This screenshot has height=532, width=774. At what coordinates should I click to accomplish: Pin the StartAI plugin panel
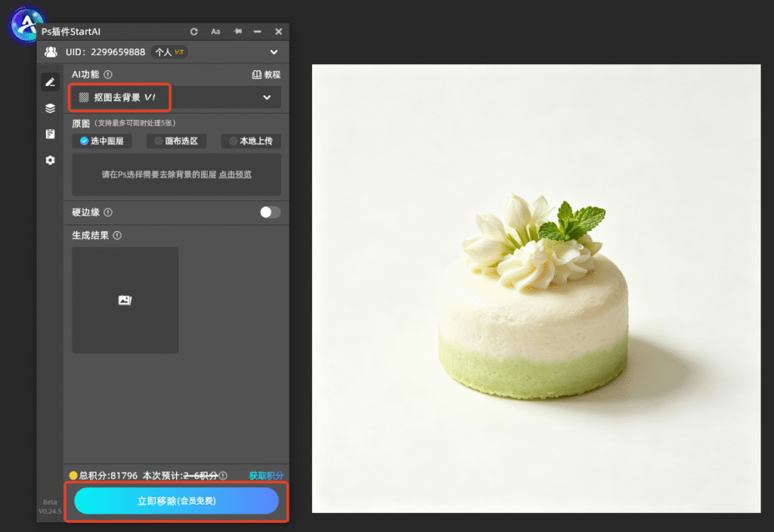tap(237, 32)
